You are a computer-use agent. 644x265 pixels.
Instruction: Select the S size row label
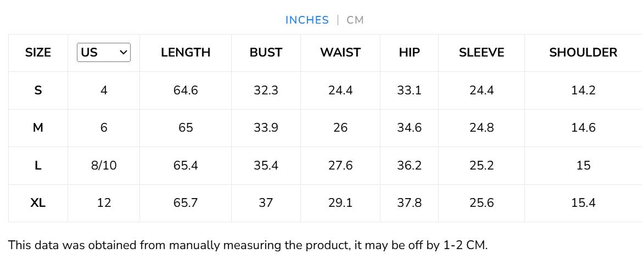tap(38, 91)
